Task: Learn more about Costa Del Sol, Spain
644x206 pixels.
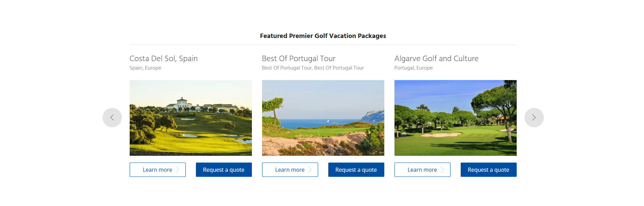Action: coord(157,170)
